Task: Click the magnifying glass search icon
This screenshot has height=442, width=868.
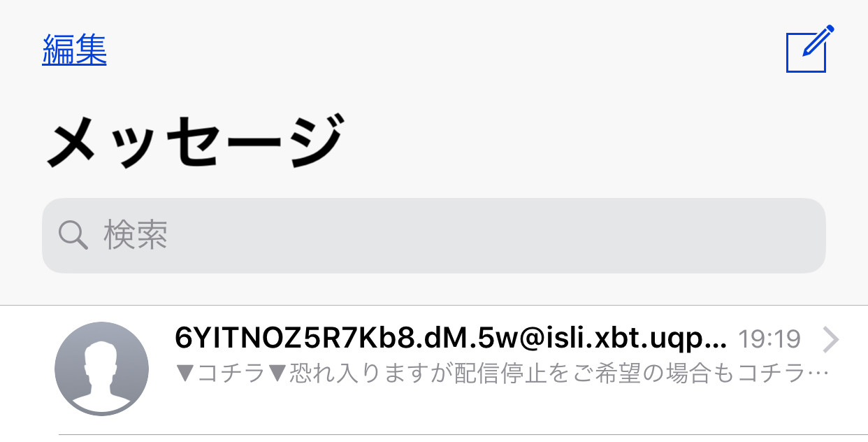Action: 73,236
